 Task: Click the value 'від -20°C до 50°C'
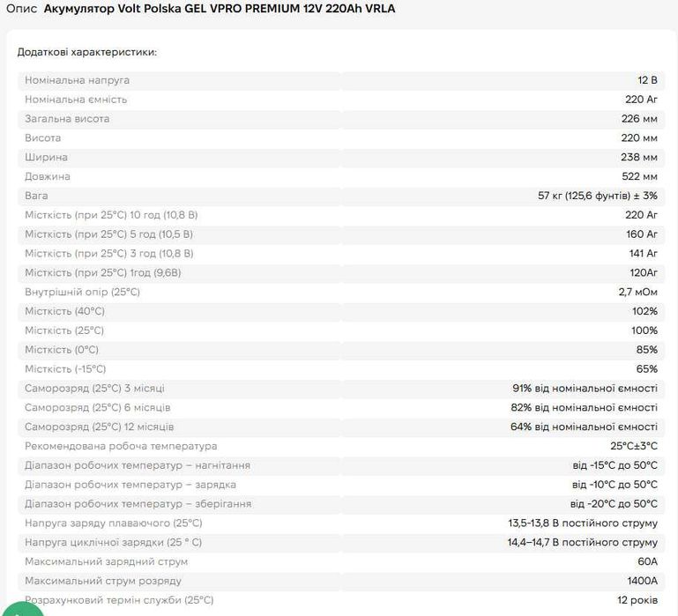pos(614,504)
